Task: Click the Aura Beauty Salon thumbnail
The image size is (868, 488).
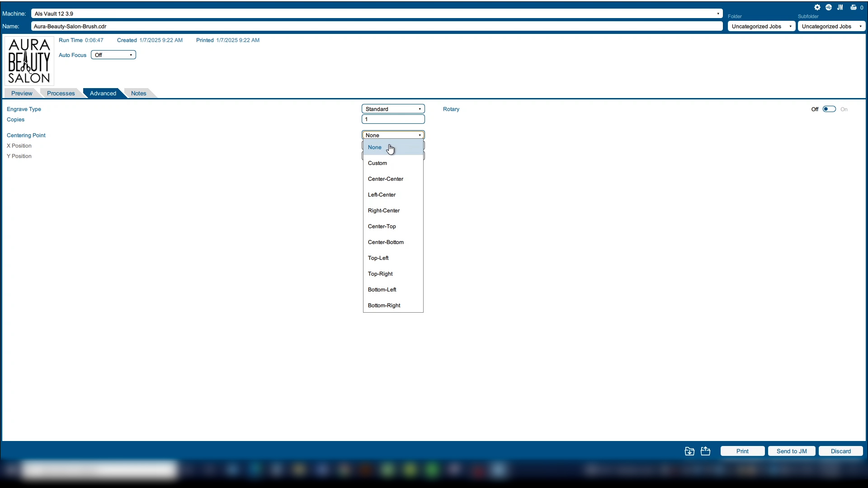Action: click(x=29, y=61)
